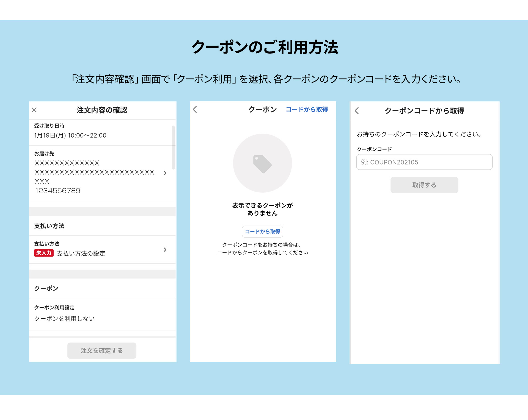
Task: Click 表示できるクーポンがありません message
Action: pos(262,209)
